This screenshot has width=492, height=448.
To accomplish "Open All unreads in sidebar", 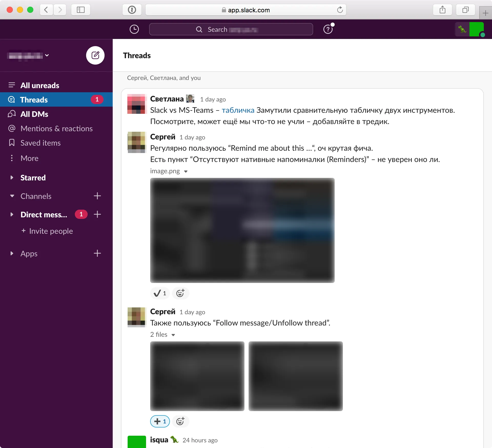I will click(x=40, y=85).
